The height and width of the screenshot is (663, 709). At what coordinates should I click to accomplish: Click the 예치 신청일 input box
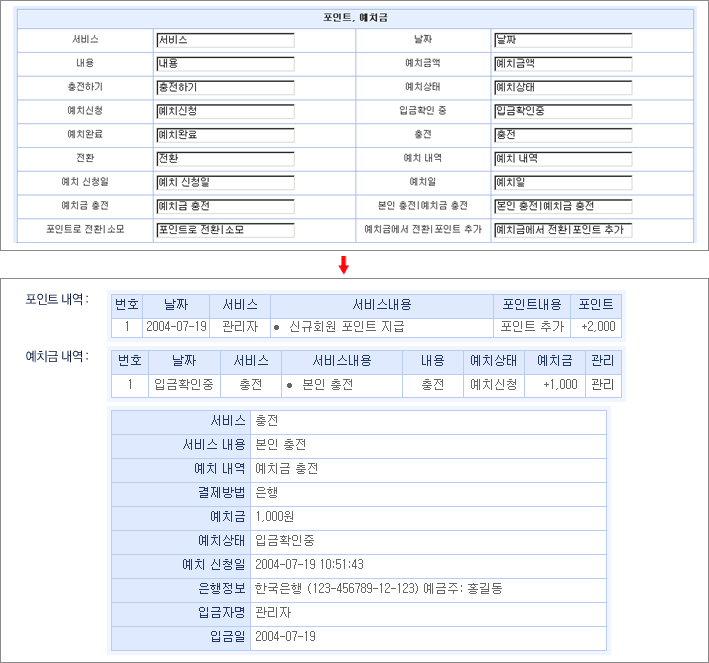225,182
